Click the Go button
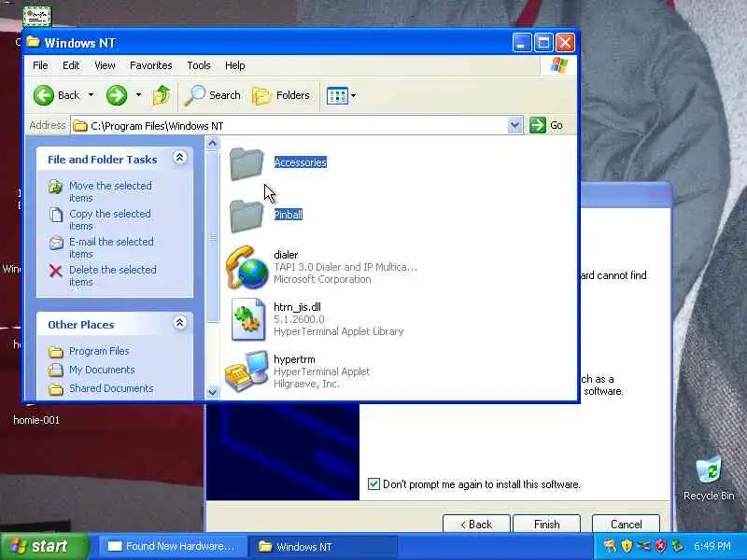 point(546,125)
